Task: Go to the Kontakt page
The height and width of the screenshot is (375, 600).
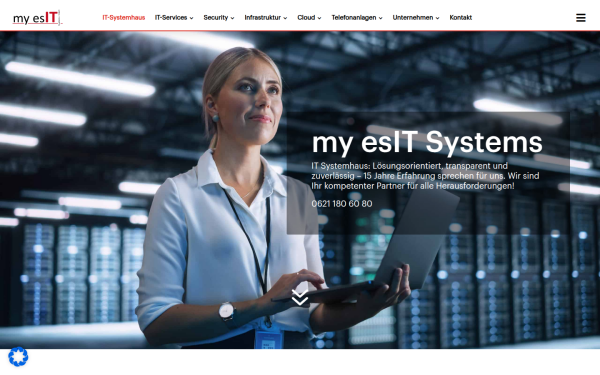Action: click(460, 18)
